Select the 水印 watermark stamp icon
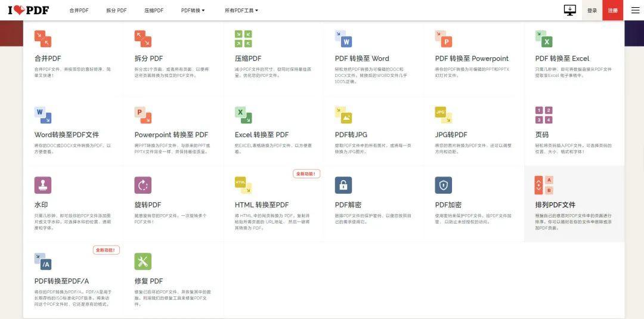 (x=43, y=185)
